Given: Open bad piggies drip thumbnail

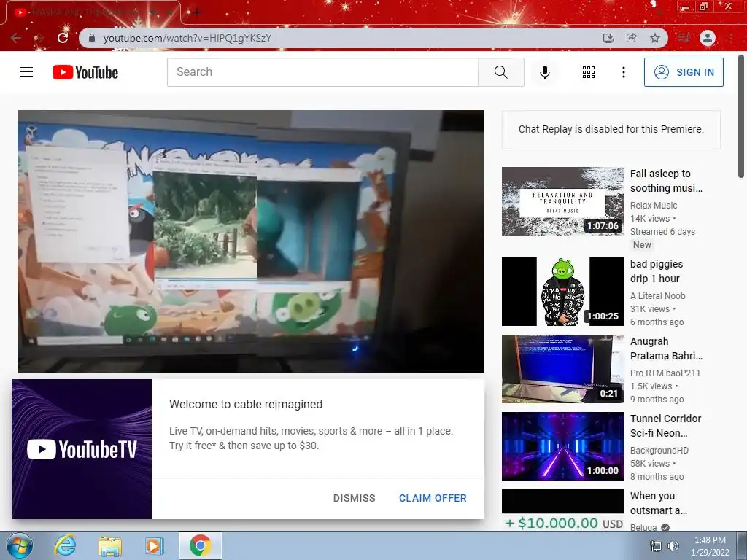Looking at the screenshot, I should 562,292.
